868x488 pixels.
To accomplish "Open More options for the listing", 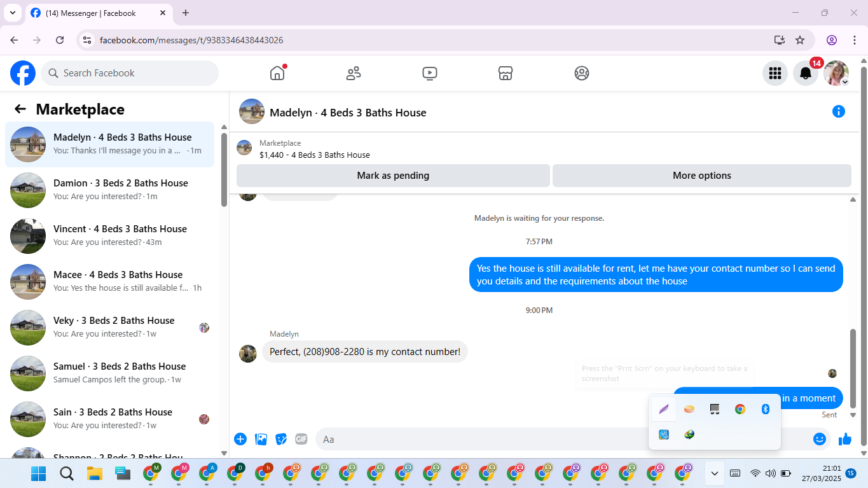I will pyautogui.click(x=702, y=176).
